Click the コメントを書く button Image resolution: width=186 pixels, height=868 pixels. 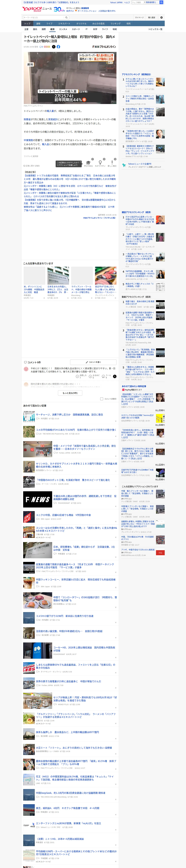[x=93, y=362]
